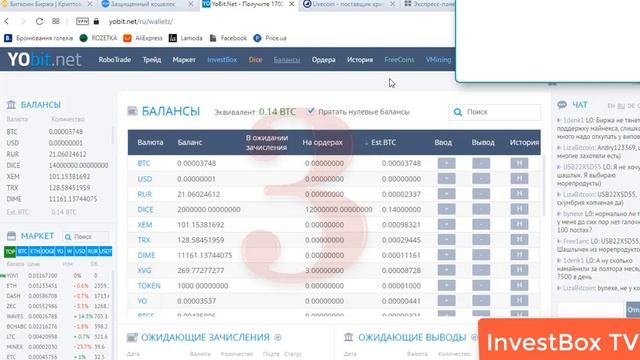
Task: Select the ETH market tab
Action: point(35,251)
